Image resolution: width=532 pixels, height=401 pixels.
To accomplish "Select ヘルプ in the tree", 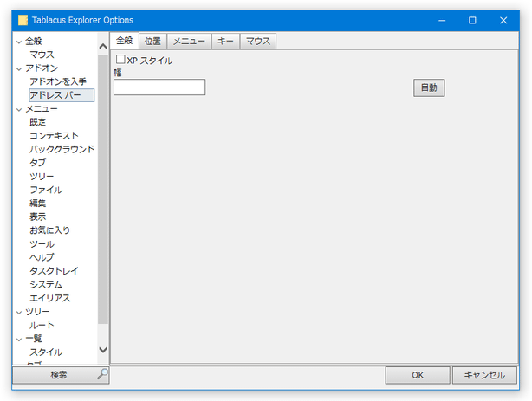I will (42, 257).
